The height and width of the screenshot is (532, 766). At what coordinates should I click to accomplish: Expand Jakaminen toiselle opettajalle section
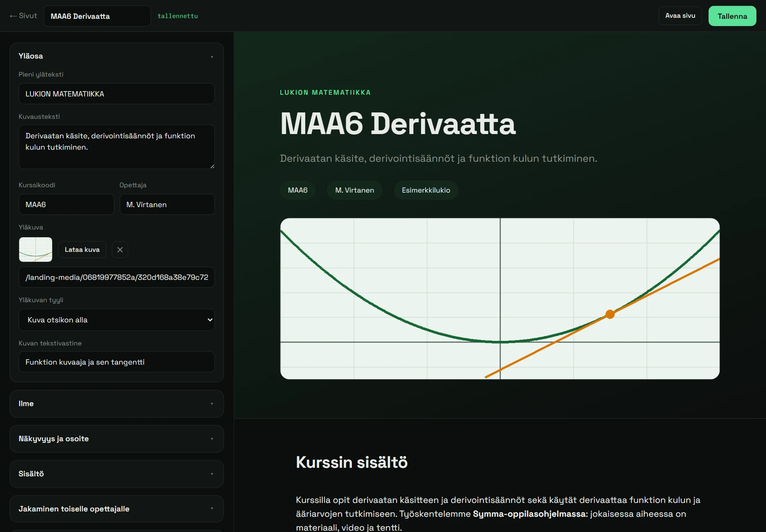[x=116, y=509]
